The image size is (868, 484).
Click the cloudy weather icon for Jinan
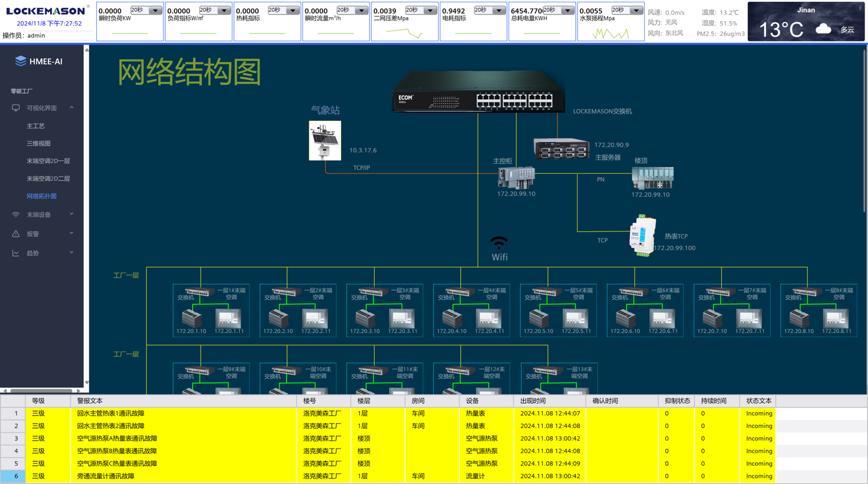(x=823, y=29)
